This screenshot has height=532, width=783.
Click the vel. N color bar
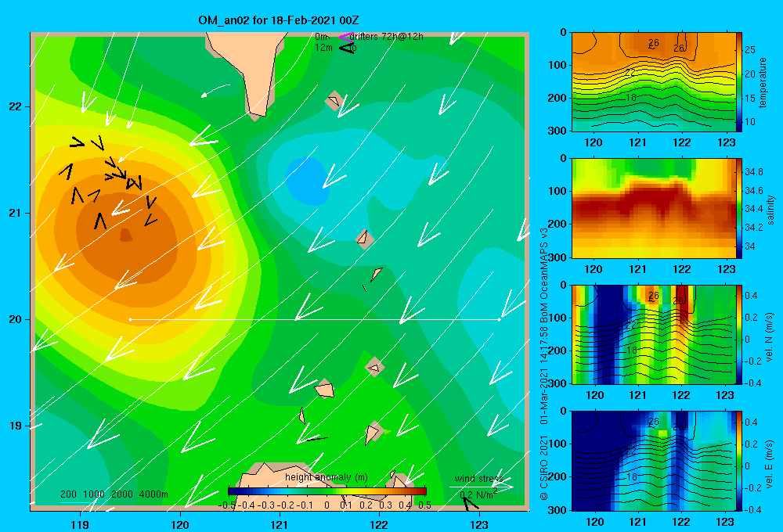tap(739, 334)
